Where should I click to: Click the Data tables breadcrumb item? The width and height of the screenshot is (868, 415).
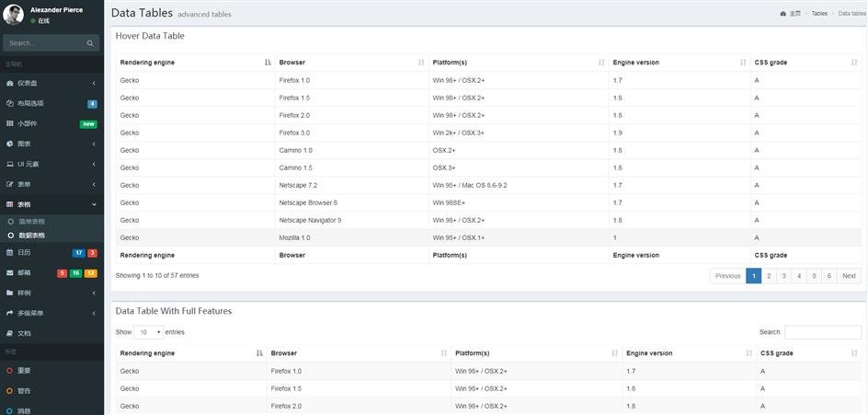pyautogui.click(x=851, y=14)
